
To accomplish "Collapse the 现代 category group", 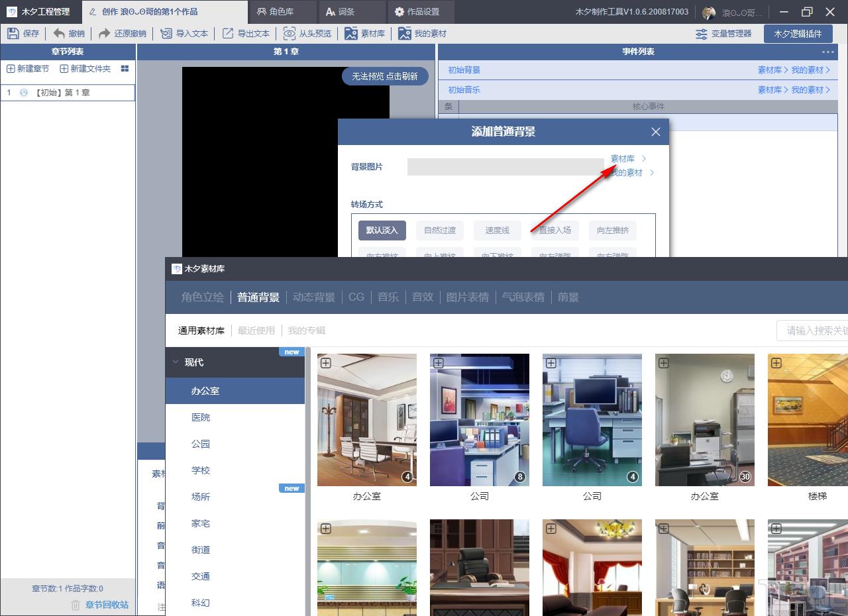I will 176,362.
